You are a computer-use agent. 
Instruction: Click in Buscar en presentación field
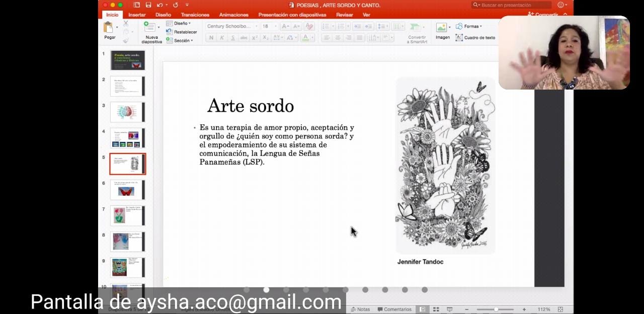point(512,5)
